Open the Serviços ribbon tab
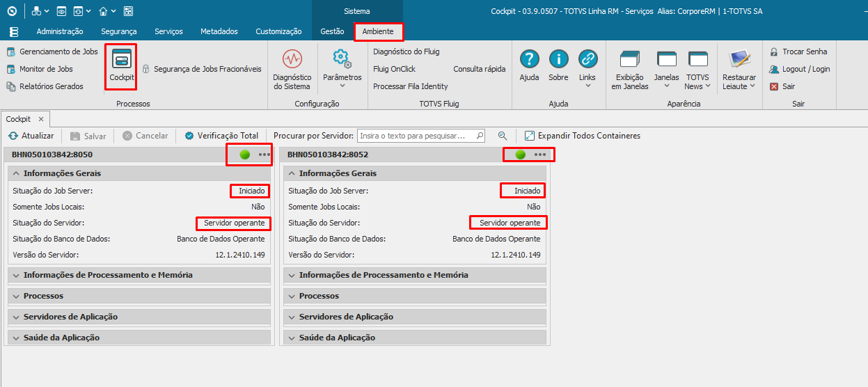The height and width of the screenshot is (387, 868). [168, 31]
